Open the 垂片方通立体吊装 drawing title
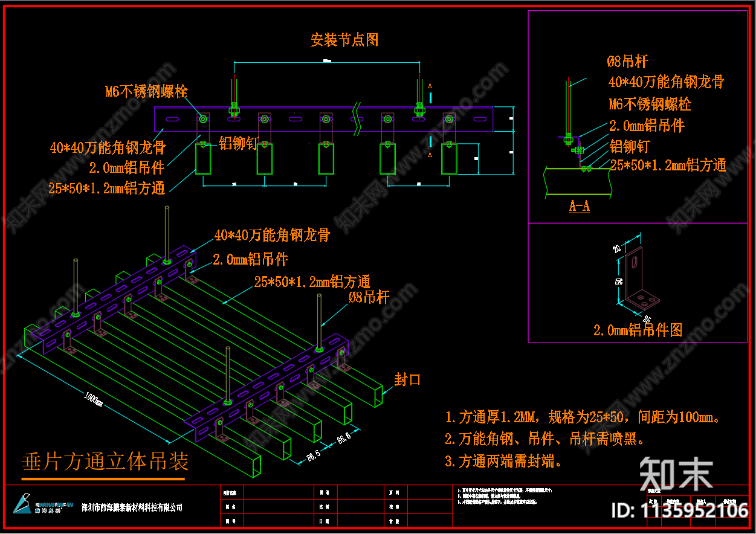The image size is (756, 534). point(107,461)
